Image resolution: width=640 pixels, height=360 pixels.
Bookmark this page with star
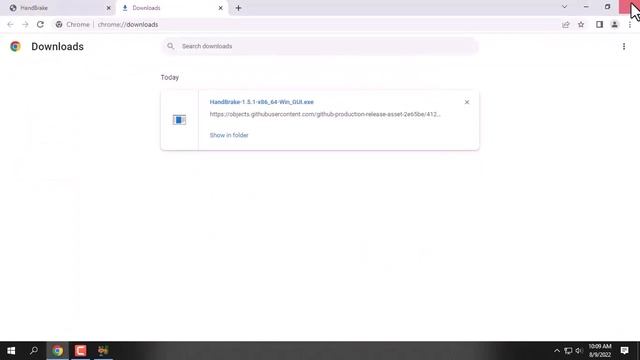(x=581, y=24)
